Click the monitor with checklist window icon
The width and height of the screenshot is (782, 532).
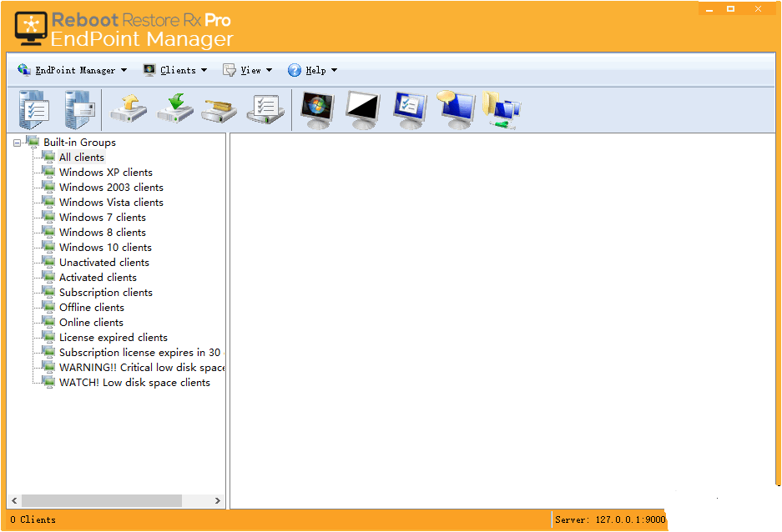coord(410,108)
